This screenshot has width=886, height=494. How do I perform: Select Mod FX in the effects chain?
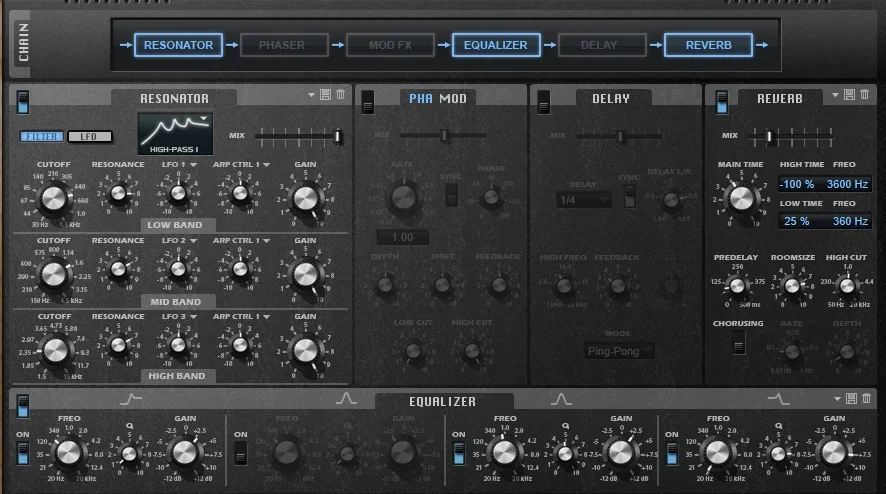tap(390, 45)
